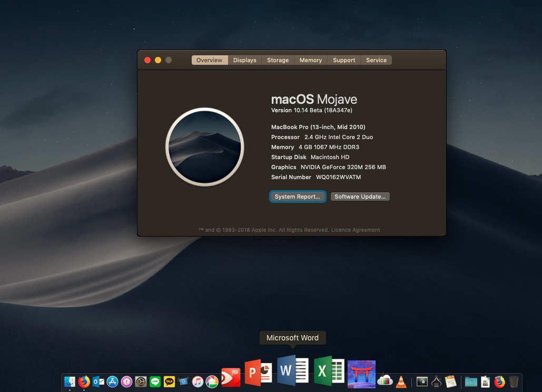542x392 pixels.
Task: Open the blue downloader app beside KakaoTalk
Action: [183, 381]
